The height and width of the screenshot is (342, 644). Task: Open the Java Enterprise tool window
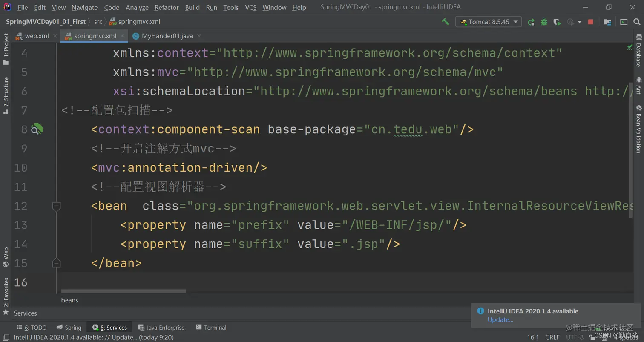161,328
